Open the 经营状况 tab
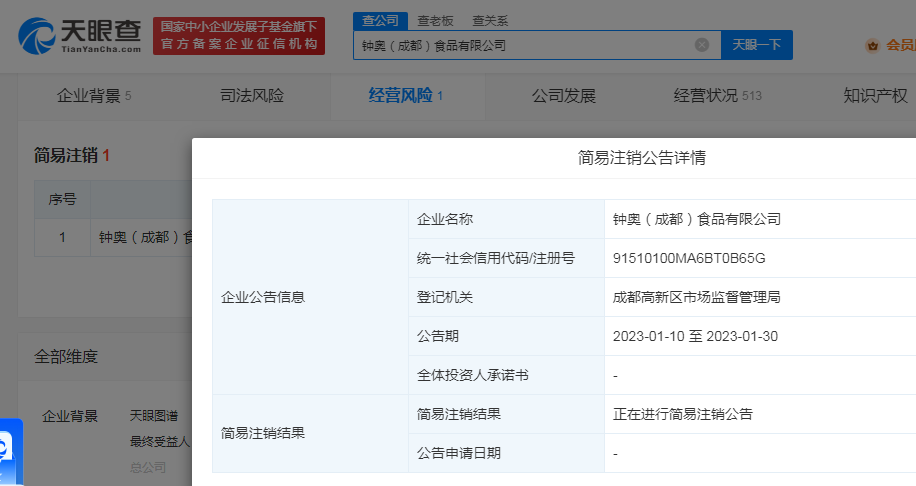This screenshot has width=916, height=486. coord(717,96)
